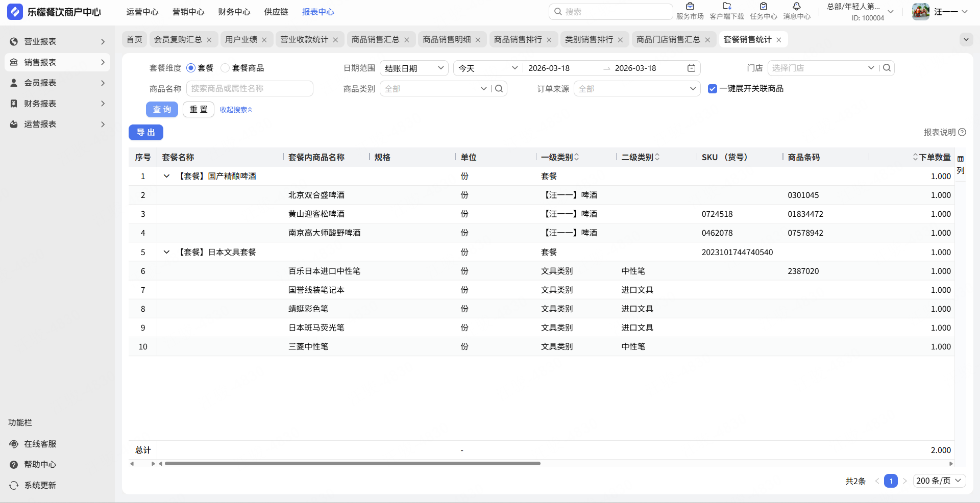The height and width of the screenshot is (503, 980).
Task: Click the 查询 query button
Action: 162,110
